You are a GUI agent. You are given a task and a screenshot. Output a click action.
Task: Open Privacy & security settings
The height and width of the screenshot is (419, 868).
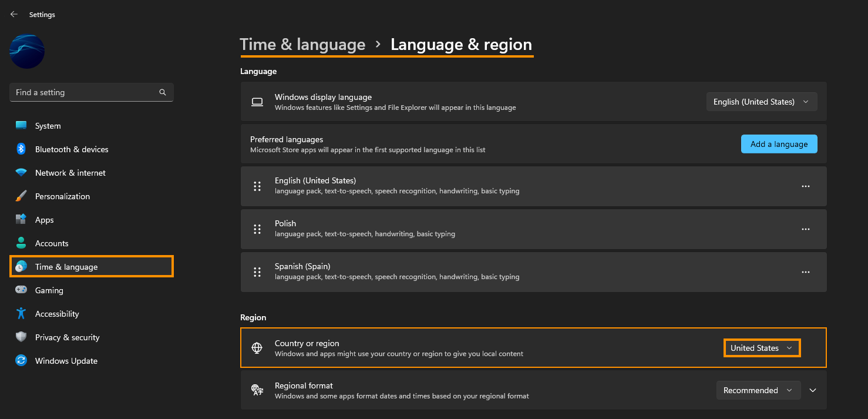coord(92,337)
